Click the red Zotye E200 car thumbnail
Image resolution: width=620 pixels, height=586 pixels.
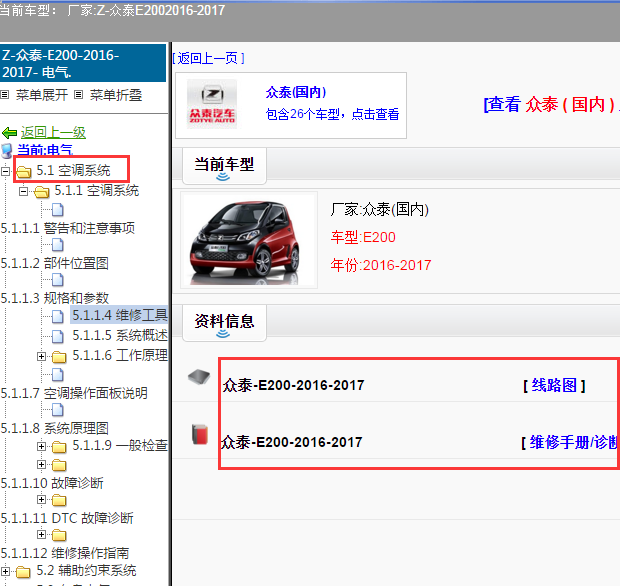coord(249,240)
